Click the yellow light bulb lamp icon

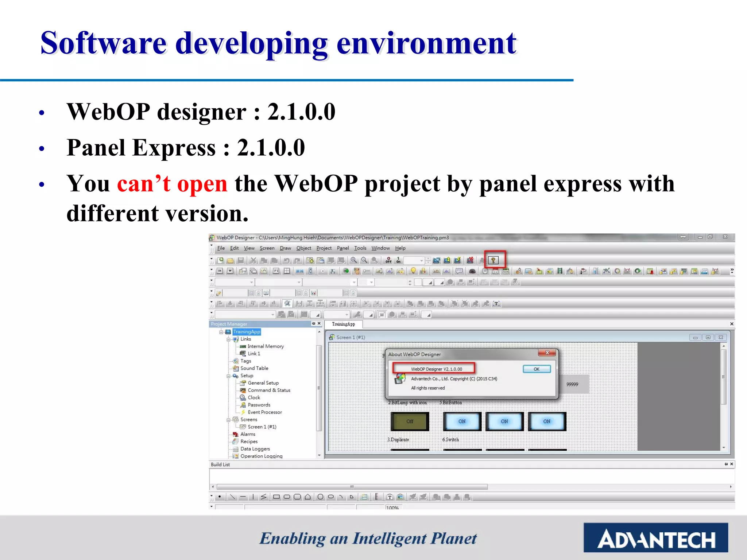(x=413, y=271)
